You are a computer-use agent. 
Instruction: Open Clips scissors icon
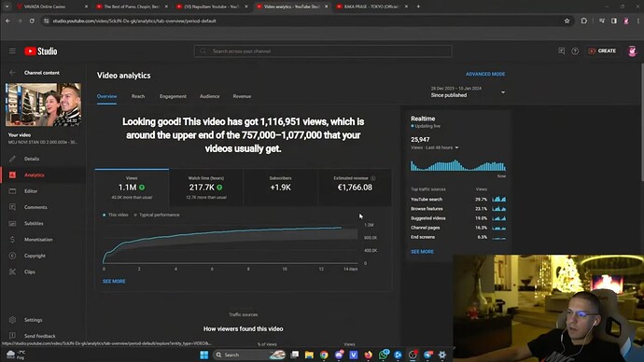[12, 271]
